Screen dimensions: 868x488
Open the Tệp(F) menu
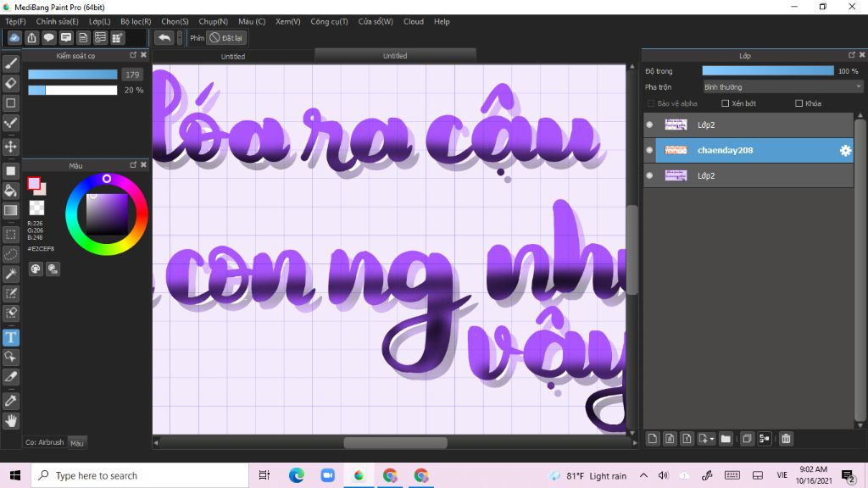[15, 21]
